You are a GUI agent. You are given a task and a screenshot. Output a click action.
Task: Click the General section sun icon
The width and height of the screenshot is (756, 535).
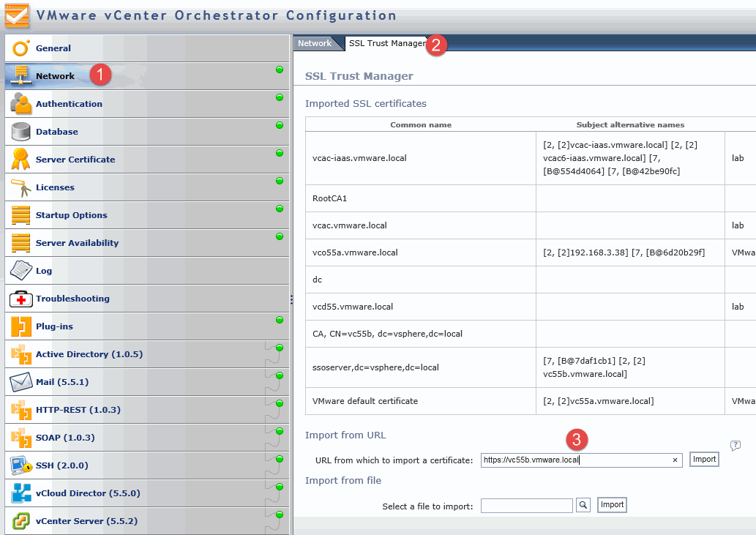(x=20, y=48)
